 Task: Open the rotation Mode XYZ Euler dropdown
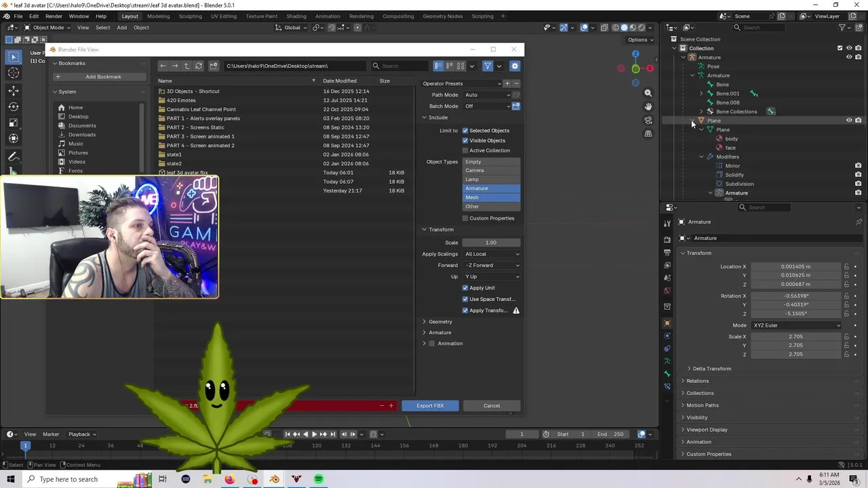795,325
